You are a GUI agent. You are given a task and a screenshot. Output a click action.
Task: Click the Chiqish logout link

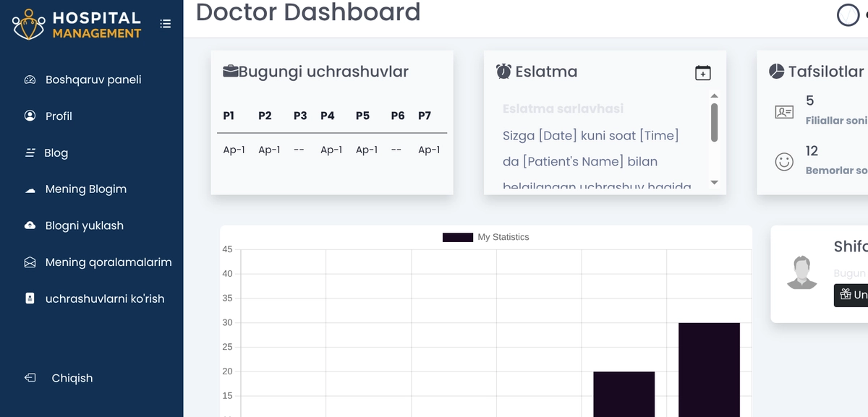[x=72, y=378]
